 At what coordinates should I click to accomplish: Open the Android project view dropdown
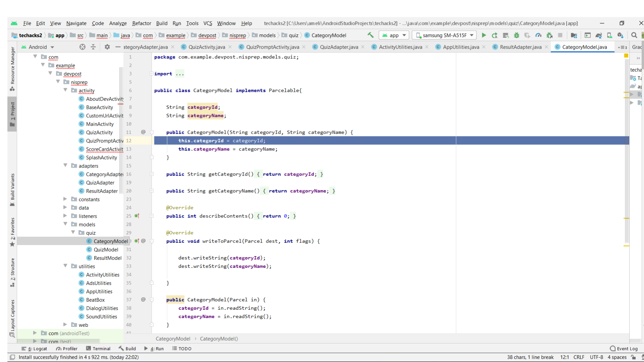pos(38,47)
